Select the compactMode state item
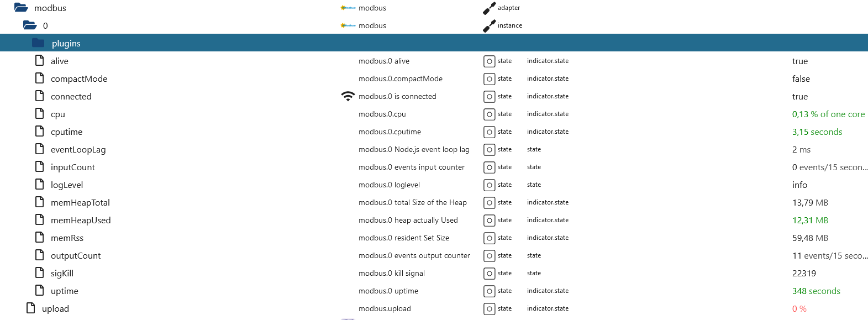Viewport: 868px width, 320px height. coord(79,79)
